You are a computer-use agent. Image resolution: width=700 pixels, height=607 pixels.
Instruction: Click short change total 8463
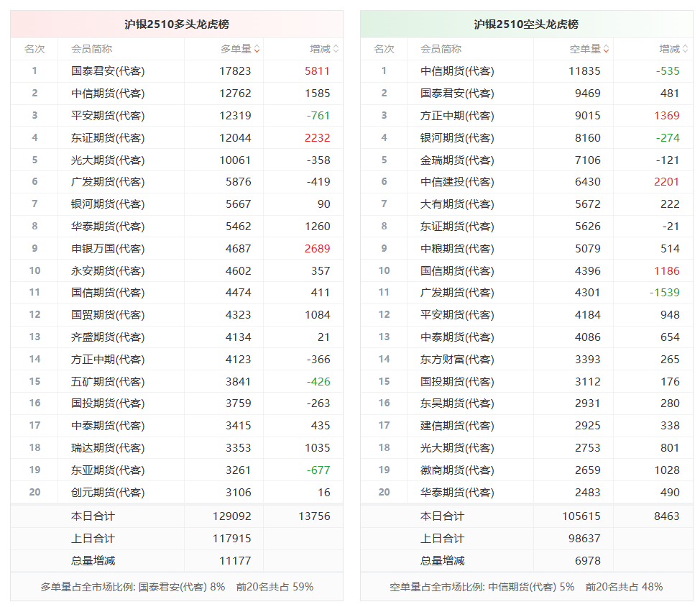click(x=667, y=516)
